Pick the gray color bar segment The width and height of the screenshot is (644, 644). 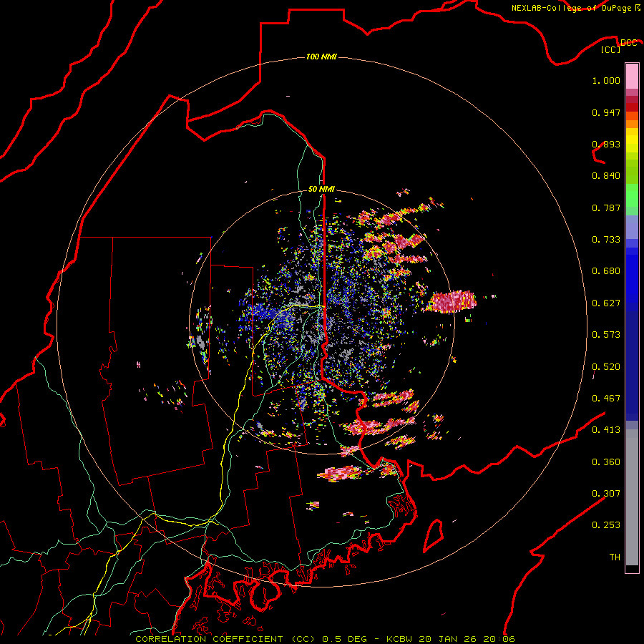[632, 497]
